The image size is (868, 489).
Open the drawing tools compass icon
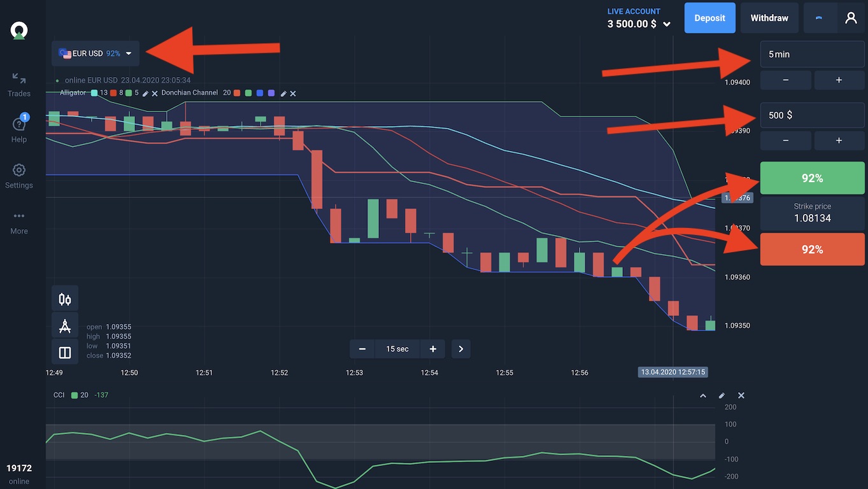click(x=65, y=325)
